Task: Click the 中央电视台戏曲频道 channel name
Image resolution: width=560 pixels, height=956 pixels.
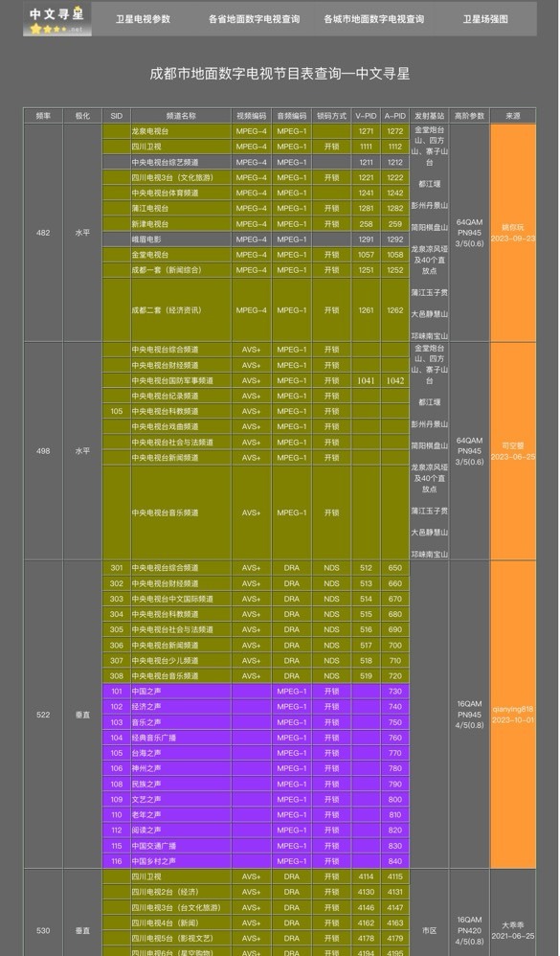Action: [x=166, y=427]
